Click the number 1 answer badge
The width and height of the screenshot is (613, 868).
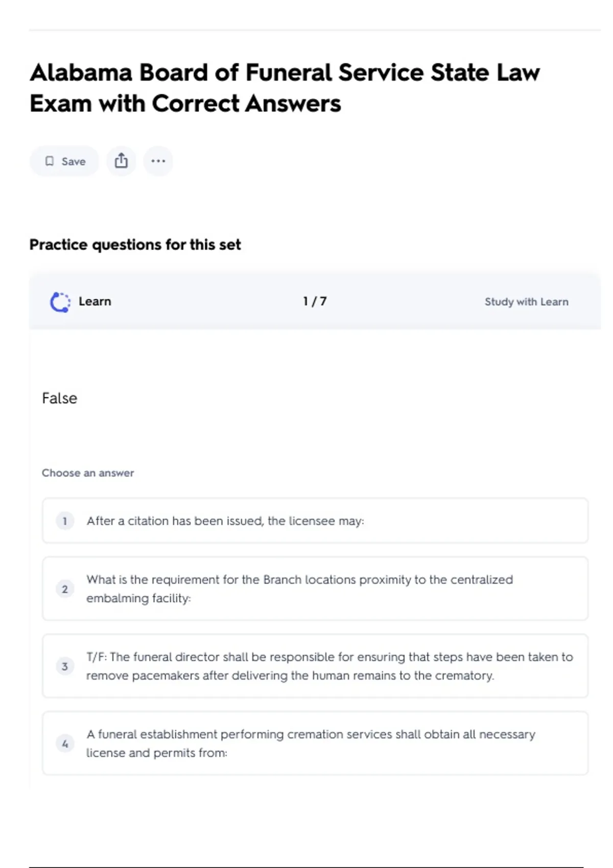(65, 521)
